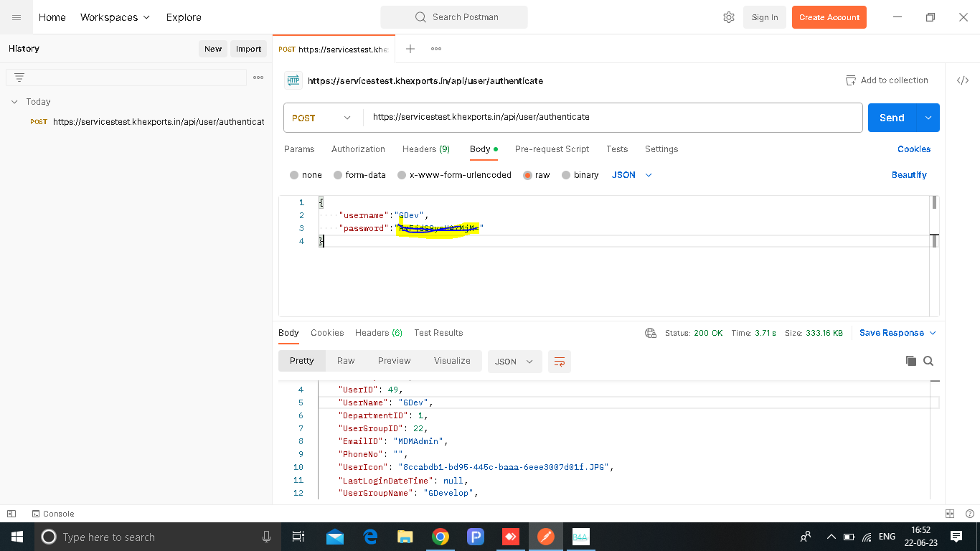Click the Postman icon on the taskbar

point(546,537)
